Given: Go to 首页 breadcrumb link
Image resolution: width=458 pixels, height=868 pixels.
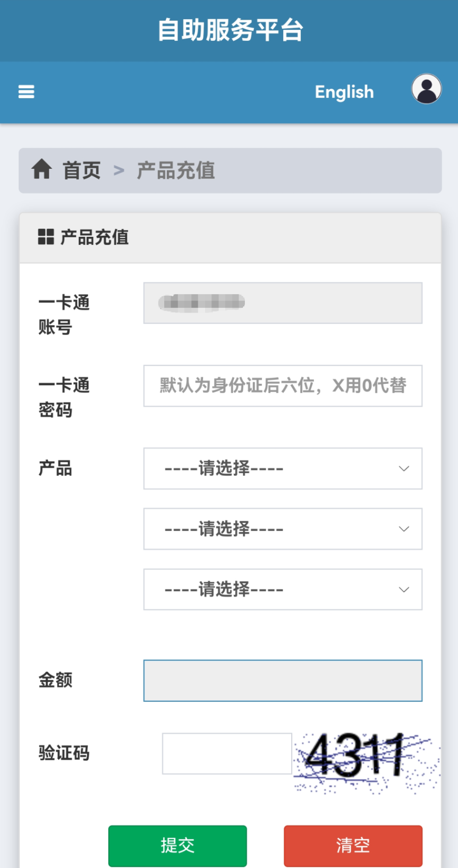Looking at the screenshot, I should tap(82, 170).
